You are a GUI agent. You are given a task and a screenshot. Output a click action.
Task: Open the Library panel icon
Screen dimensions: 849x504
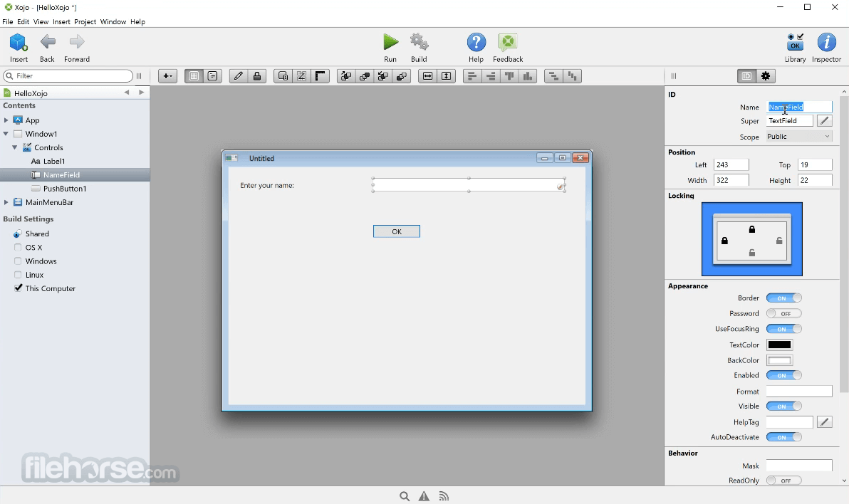pos(795,42)
